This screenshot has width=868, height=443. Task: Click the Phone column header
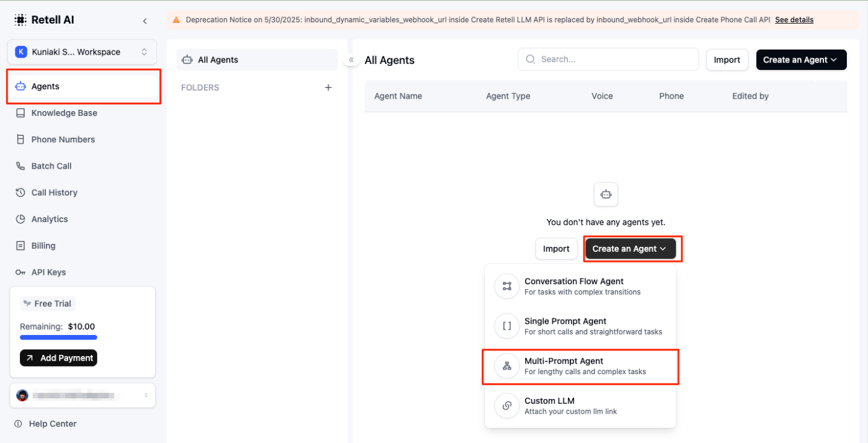pyautogui.click(x=671, y=96)
